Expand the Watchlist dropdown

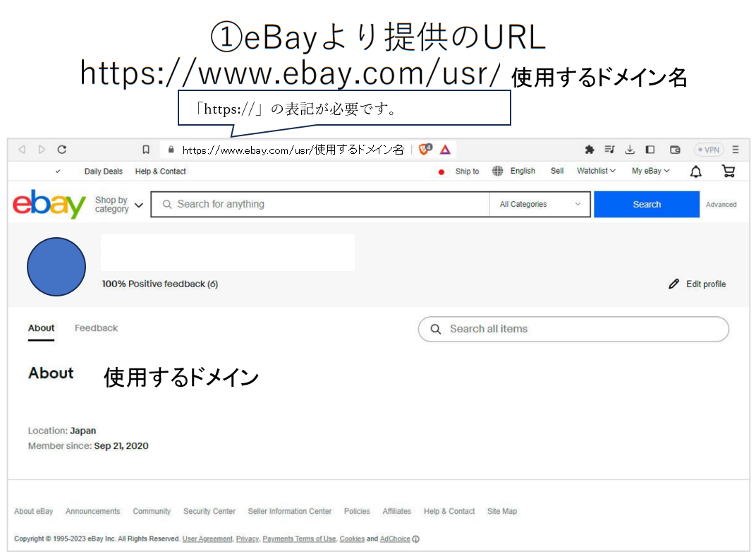pos(597,171)
